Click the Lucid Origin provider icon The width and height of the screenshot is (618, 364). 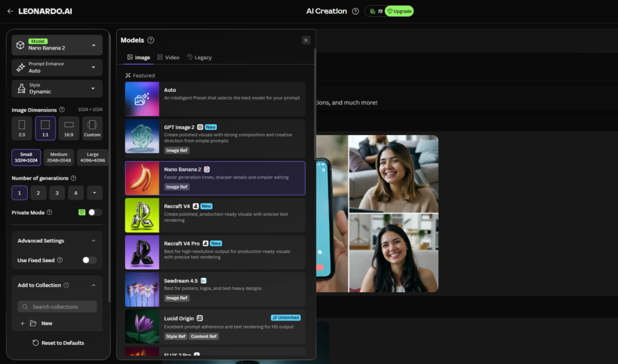pos(200,318)
